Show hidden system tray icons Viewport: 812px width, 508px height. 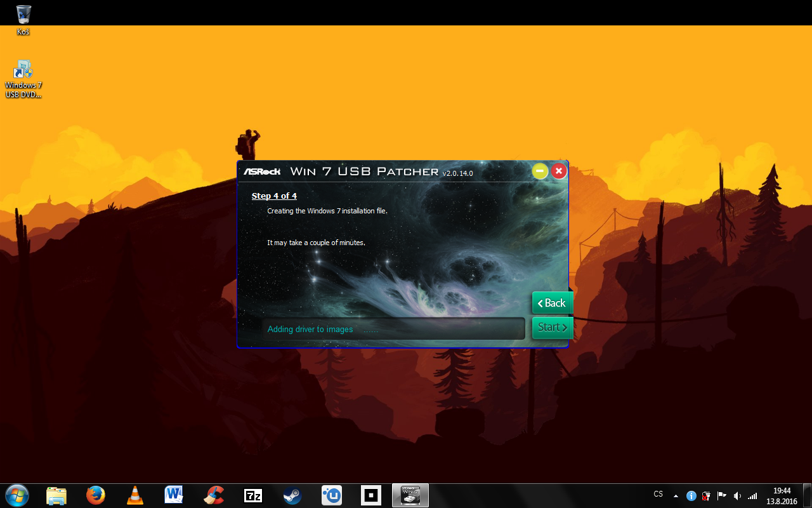coord(675,496)
